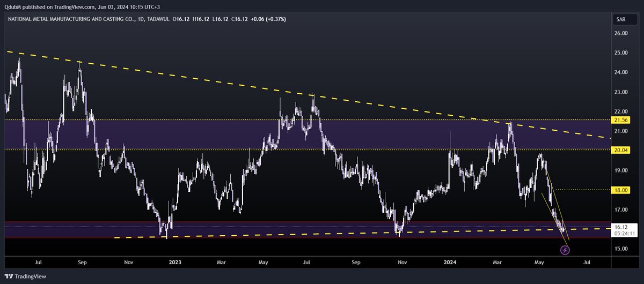
Task: Click the TradingView logo
Action: coord(26,276)
